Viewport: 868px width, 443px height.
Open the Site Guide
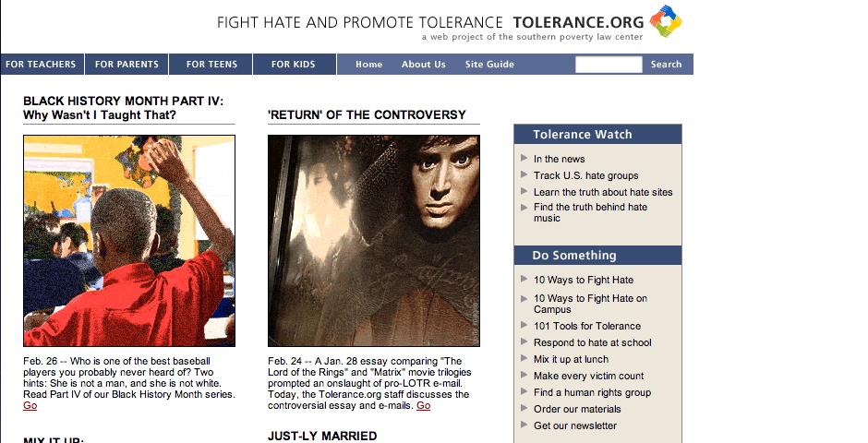[x=489, y=65]
